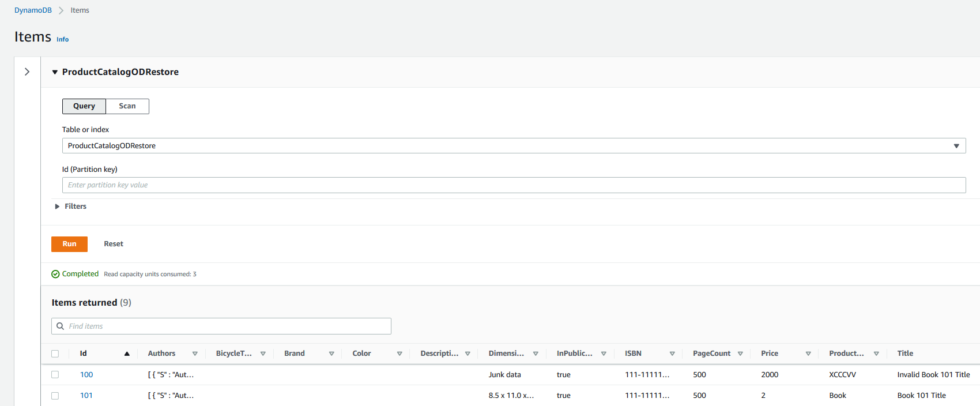Open the Authors column filter icon

click(x=195, y=354)
